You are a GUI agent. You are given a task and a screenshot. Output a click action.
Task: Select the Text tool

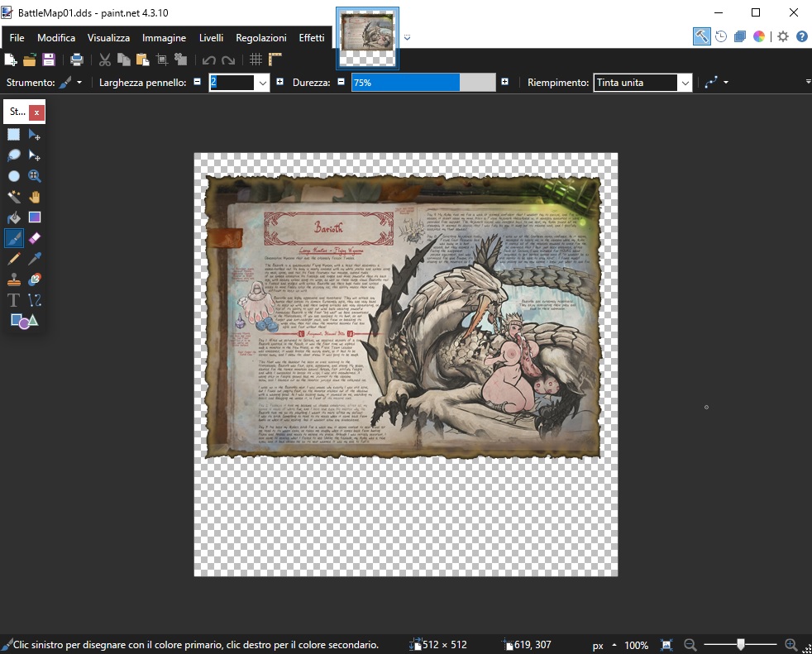[x=14, y=300]
